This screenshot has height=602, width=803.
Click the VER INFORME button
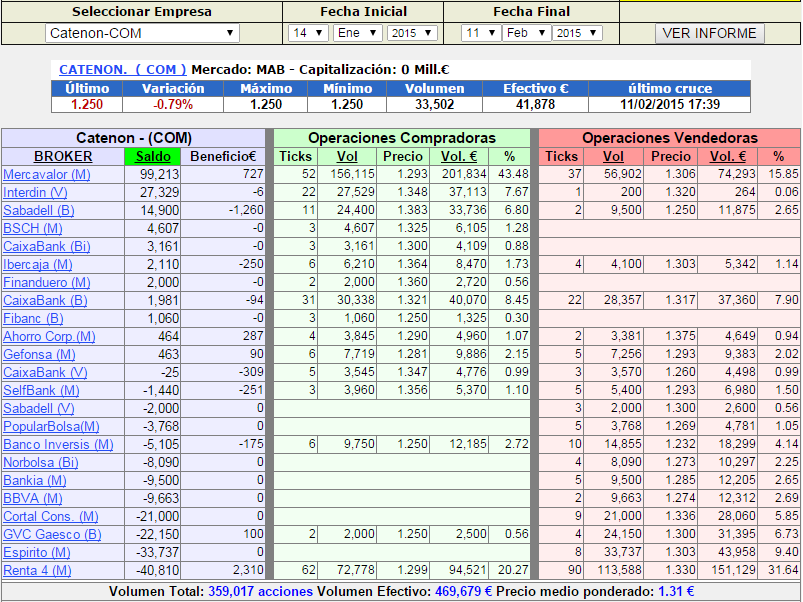pyautogui.click(x=709, y=33)
